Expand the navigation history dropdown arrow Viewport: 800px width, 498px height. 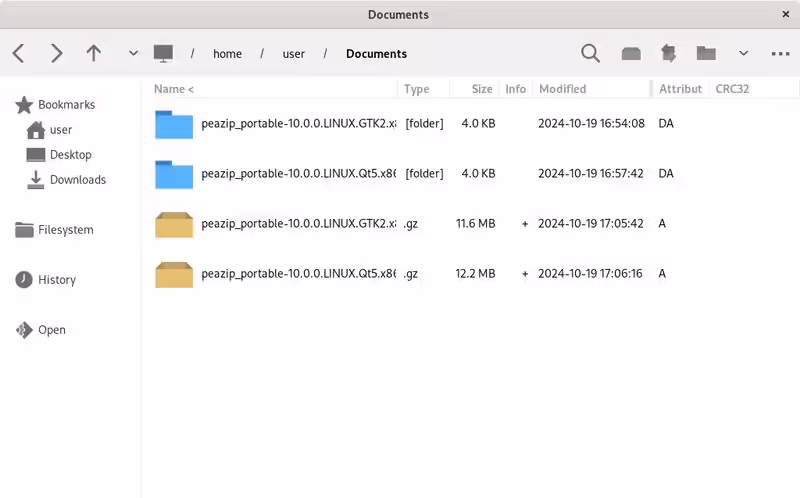click(133, 54)
